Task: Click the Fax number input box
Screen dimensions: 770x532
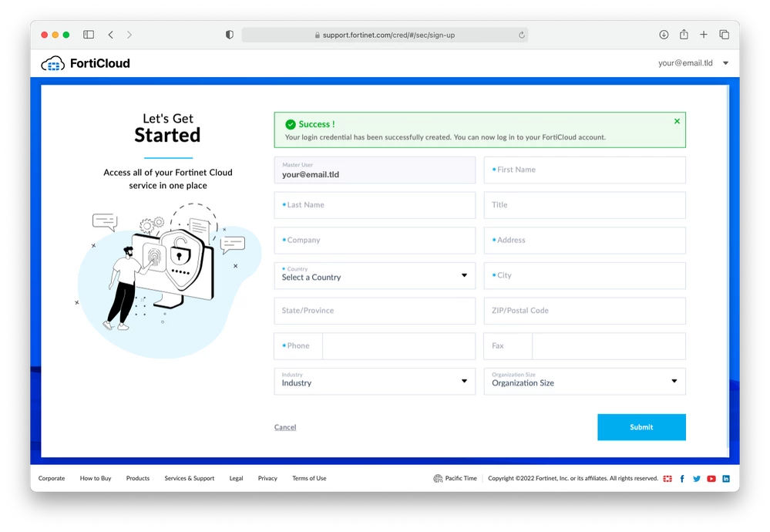Action: 609,346
